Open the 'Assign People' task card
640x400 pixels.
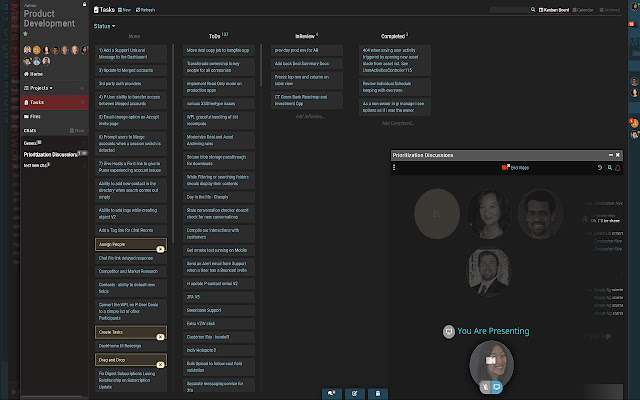tap(125, 245)
